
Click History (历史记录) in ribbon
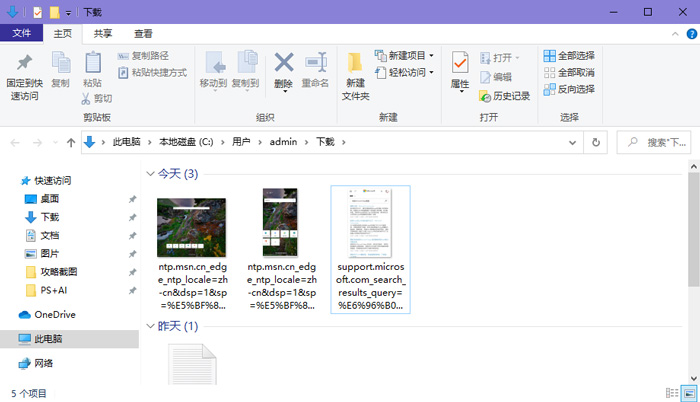pos(504,96)
